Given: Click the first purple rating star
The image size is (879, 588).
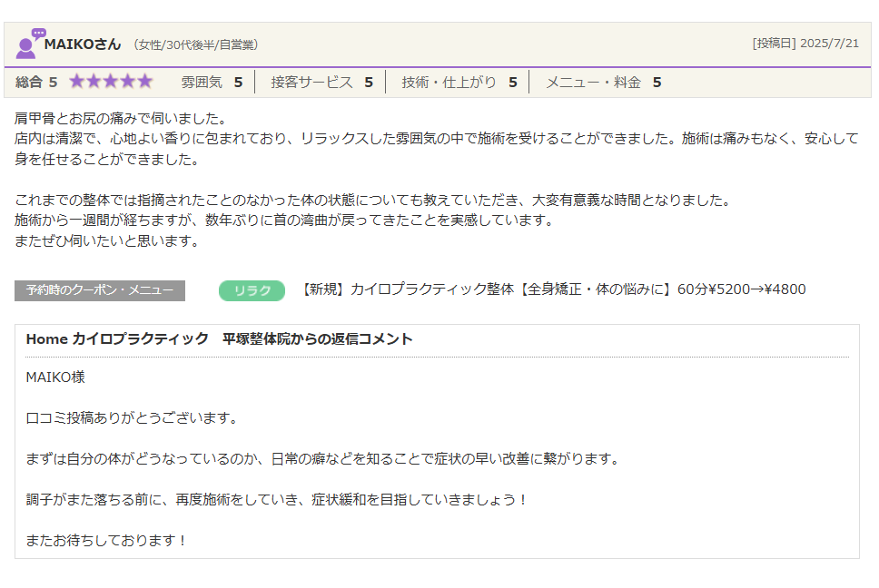Looking at the screenshot, I should 77,82.
